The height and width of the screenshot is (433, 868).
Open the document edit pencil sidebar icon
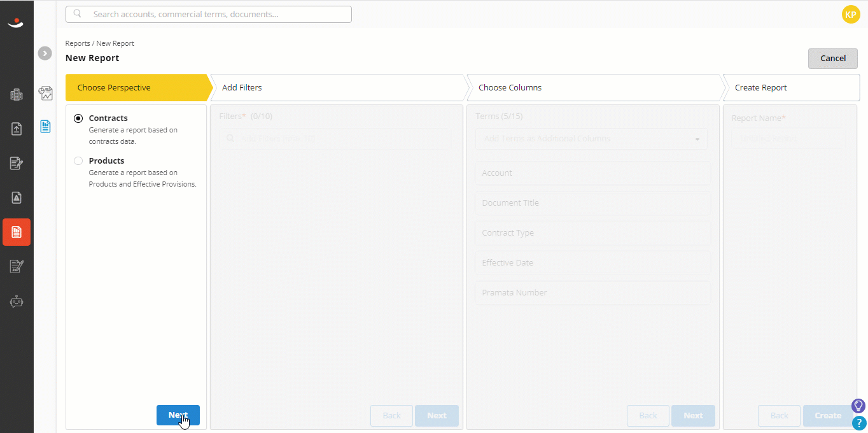pos(17,163)
